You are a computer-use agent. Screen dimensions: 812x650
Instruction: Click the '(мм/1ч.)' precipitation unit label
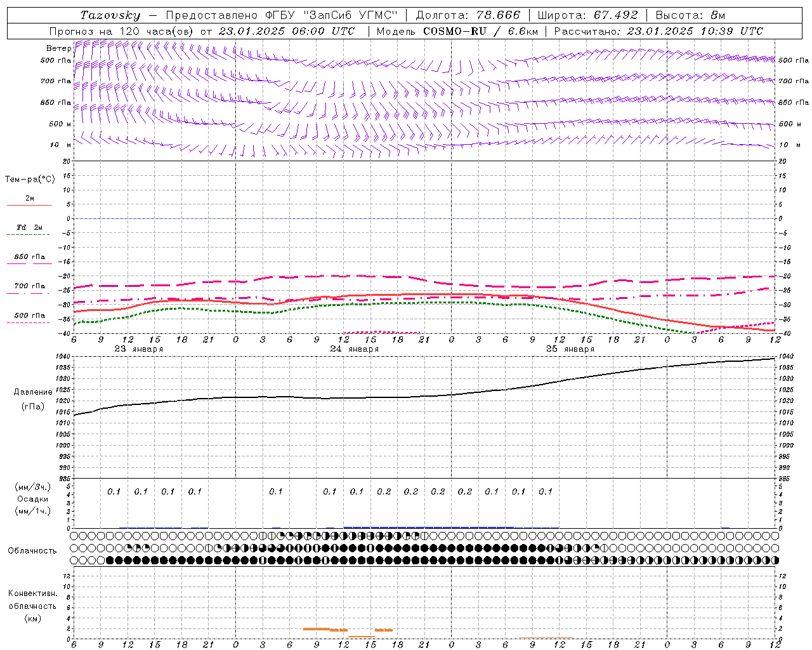(x=33, y=511)
